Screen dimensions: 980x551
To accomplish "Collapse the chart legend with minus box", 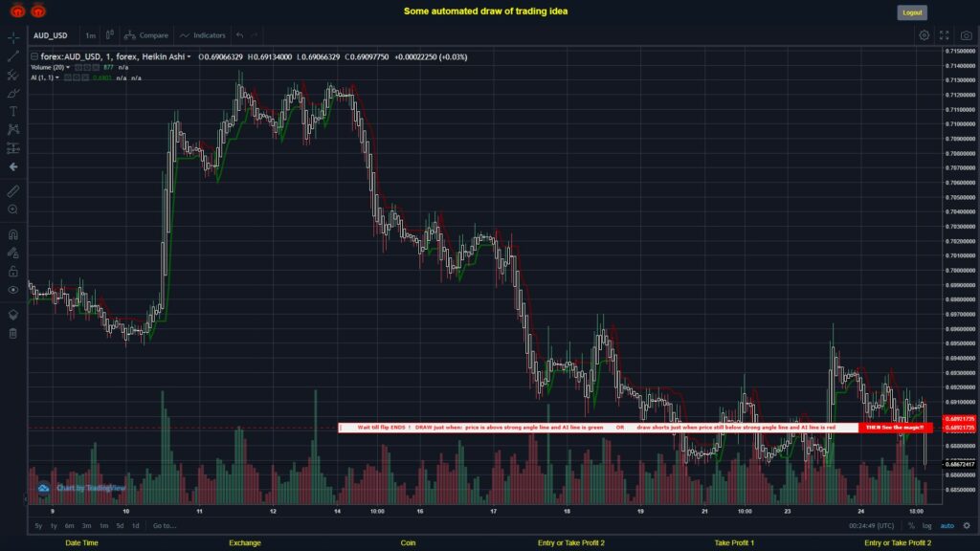I will pos(34,56).
